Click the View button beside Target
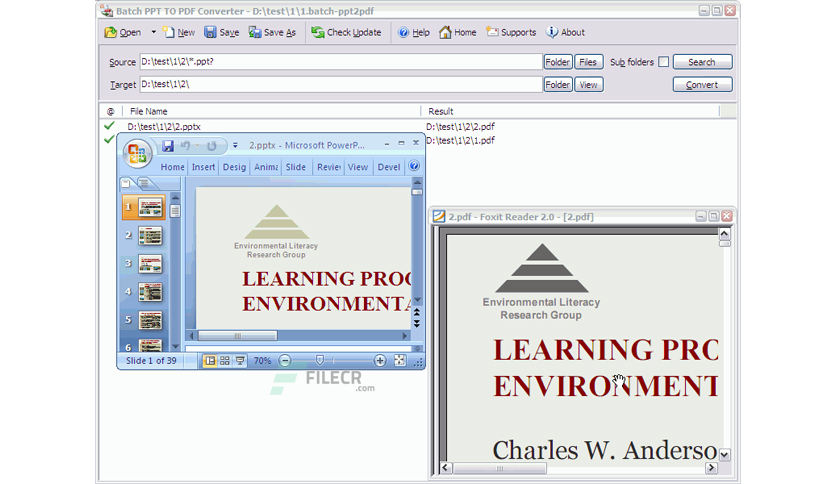 589,85
